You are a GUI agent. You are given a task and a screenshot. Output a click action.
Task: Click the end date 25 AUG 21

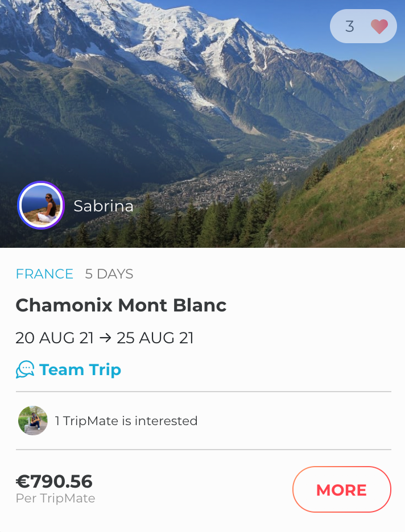click(x=155, y=338)
